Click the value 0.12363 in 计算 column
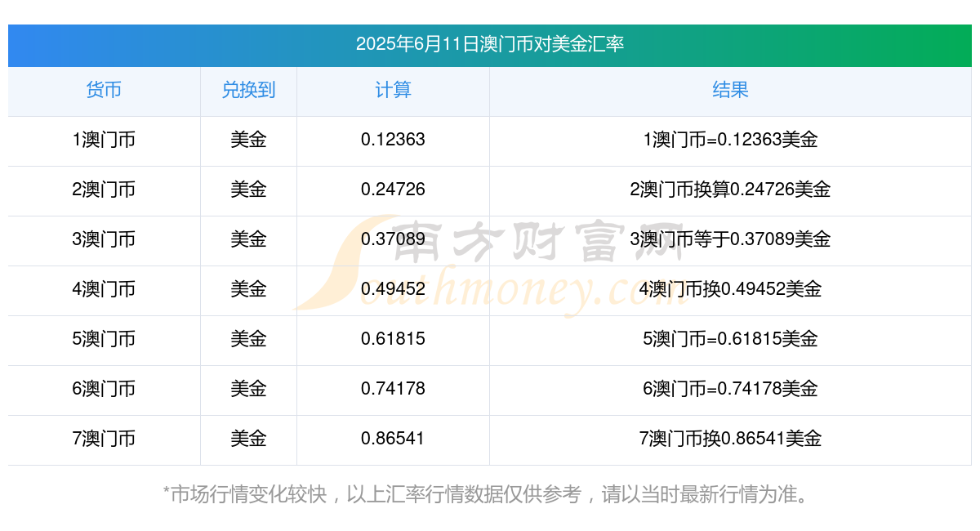The height and width of the screenshot is (531, 980). (393, 140)
